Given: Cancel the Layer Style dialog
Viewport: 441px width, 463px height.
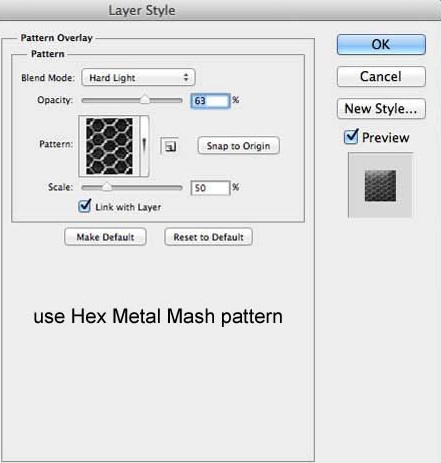Looking at the screenshot, I should (x=381, y=77).
